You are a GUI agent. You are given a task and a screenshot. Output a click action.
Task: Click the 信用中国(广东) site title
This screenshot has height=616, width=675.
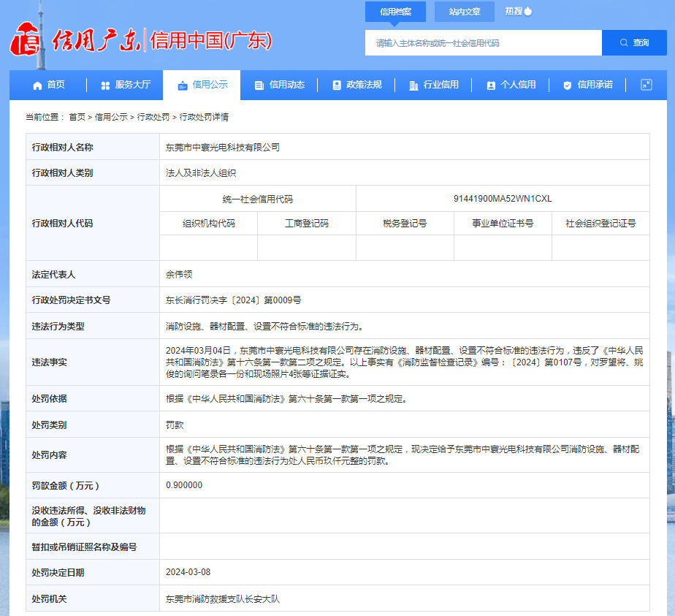pos(211,40)
